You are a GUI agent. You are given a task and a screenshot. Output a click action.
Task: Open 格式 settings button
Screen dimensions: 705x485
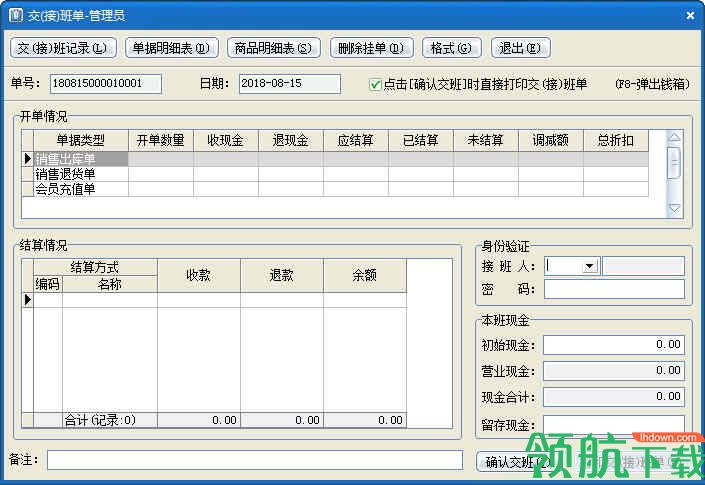click(452, 48)
